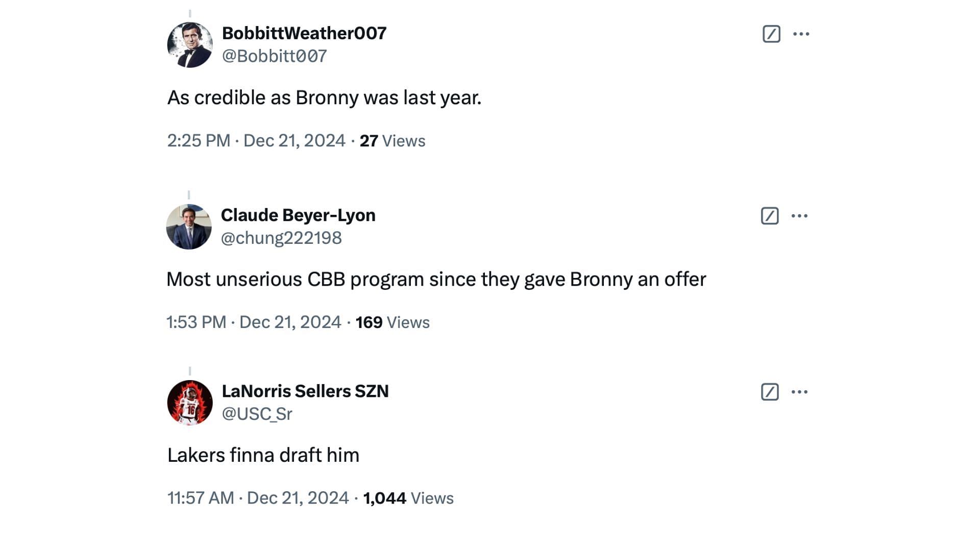Click Grok icon on BobbittWeather007 tweet

(x=771, y=34)
